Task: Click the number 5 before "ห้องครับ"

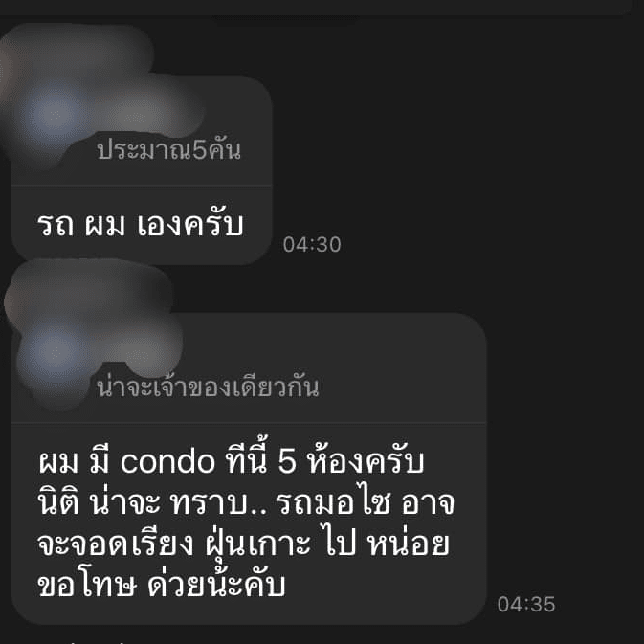Action: click(287, 460)
